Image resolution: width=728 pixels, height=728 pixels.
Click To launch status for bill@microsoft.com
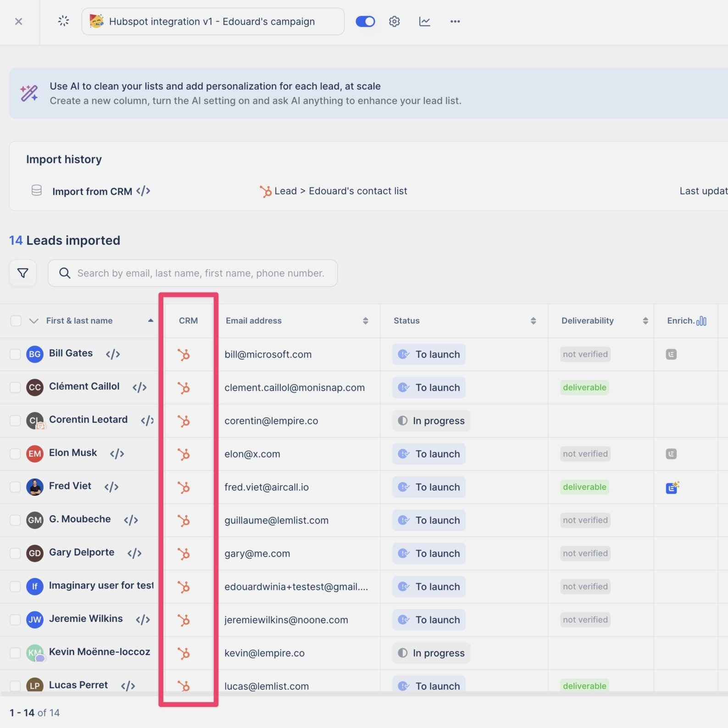(x=429, y=354)
